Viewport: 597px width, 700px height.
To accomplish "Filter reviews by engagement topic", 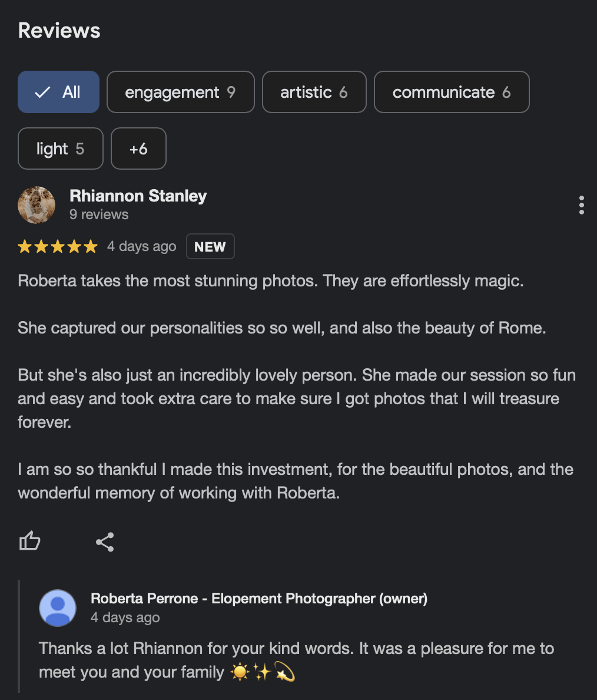I will click(180, 92).
